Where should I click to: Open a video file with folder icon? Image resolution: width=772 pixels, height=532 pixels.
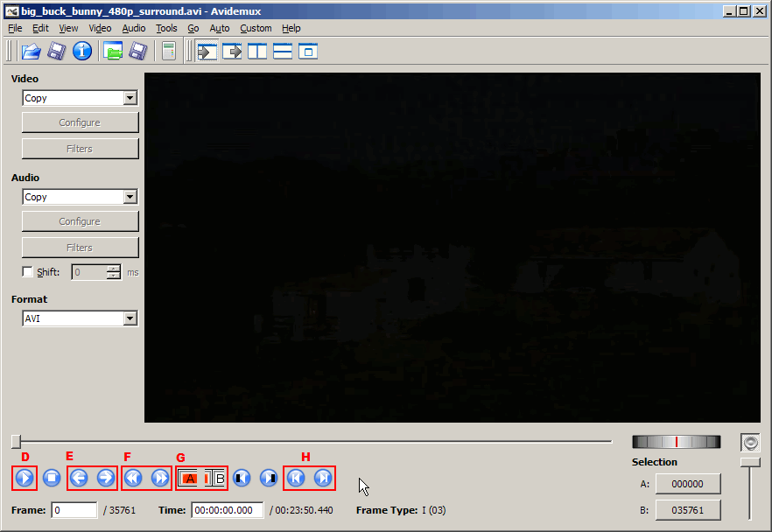tap(31, 51)
